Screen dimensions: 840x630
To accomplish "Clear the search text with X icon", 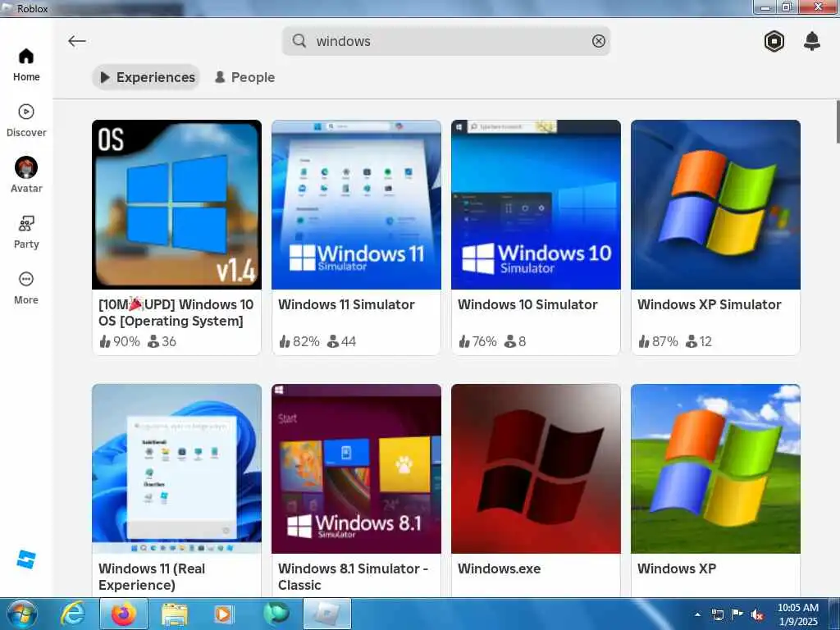I will (x=598, y=41).
